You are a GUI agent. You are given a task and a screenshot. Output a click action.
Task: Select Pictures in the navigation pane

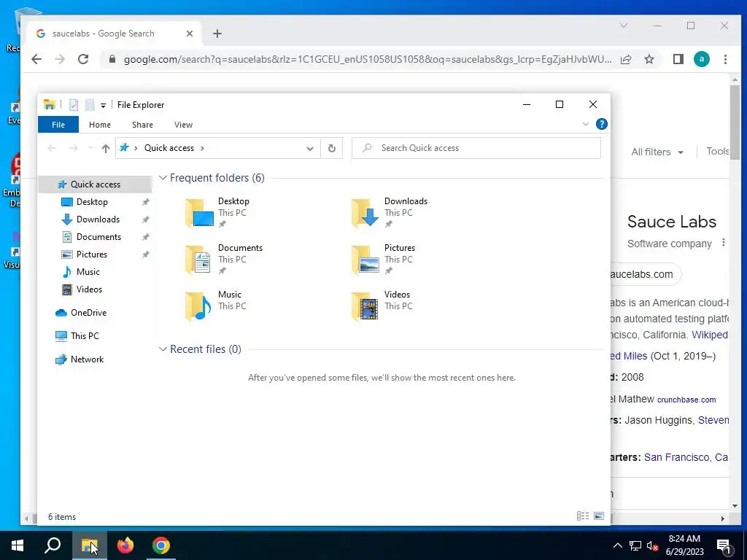tap(91, 254)
